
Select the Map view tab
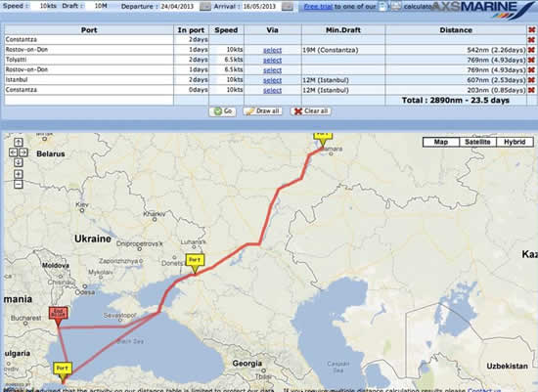[x=441, y=142]
